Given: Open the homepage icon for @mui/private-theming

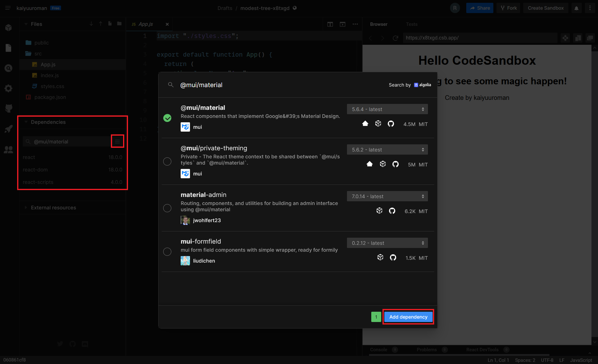Looking at the screenshot, I should (x=369, y=164).
